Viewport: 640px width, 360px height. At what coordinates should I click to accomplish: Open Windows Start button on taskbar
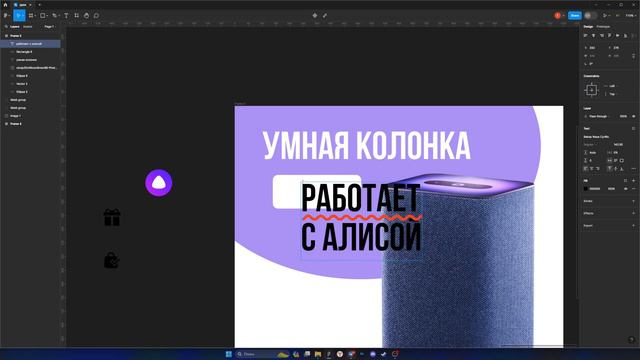[229, 354]
